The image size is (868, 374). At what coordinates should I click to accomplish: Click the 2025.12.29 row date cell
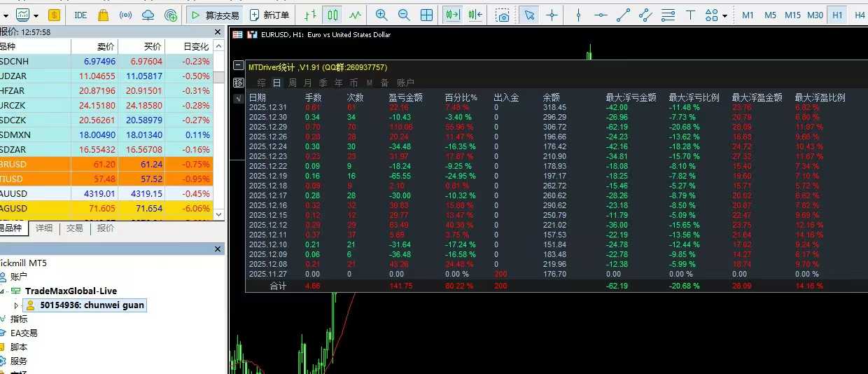click(268, 126)
